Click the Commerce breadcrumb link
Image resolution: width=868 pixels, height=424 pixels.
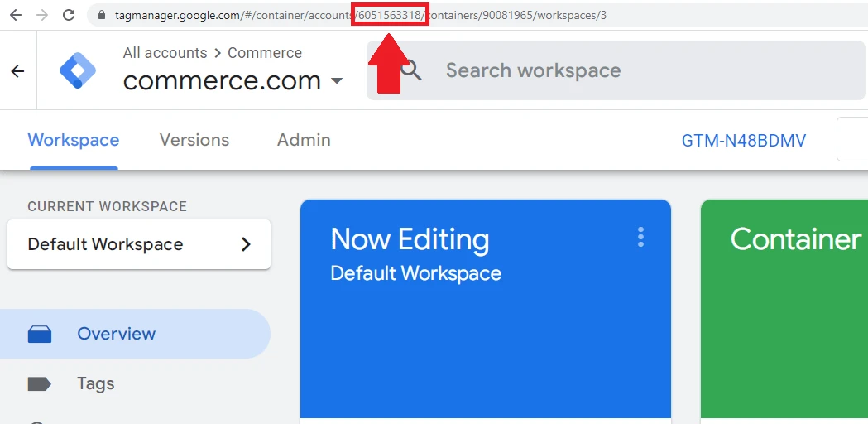[x=264, y=53]
